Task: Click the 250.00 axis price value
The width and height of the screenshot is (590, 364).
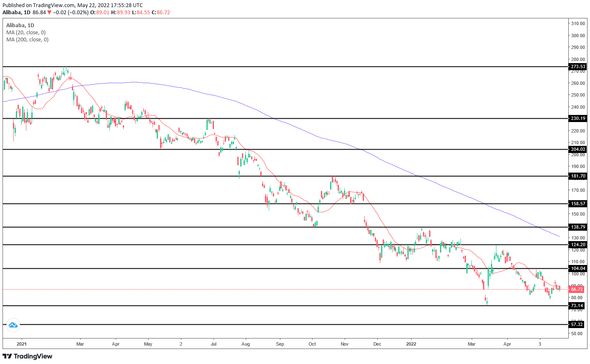Action: pyautogui.click(x=578, y=95)
